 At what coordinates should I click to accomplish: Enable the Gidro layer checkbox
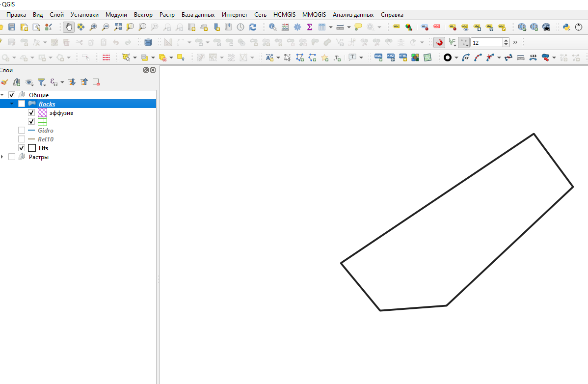coord(22,130)
